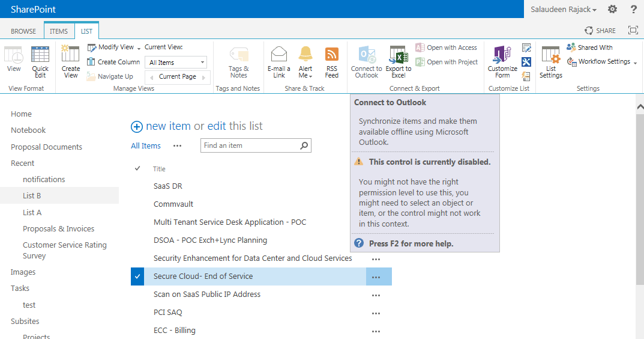
Task: Open the ellipsis menu for ECC - Billing
Action: coord(376,331)
